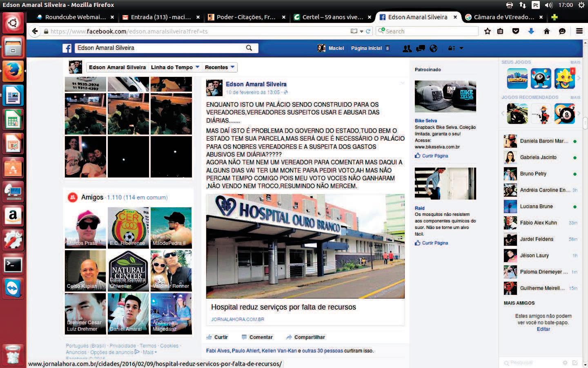Open the Hospital reduz serviços article link

click(283, 307)
